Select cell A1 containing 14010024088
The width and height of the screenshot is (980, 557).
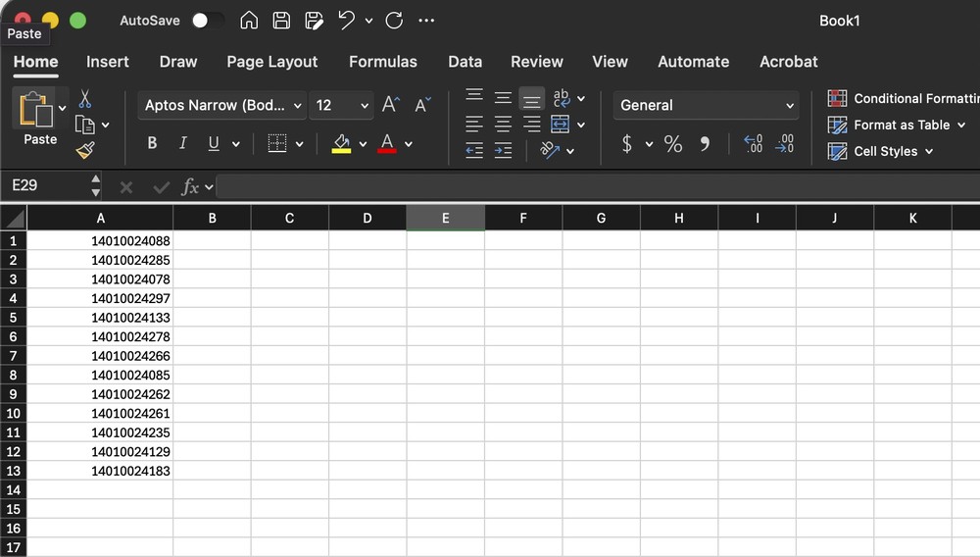coord(100,241)
